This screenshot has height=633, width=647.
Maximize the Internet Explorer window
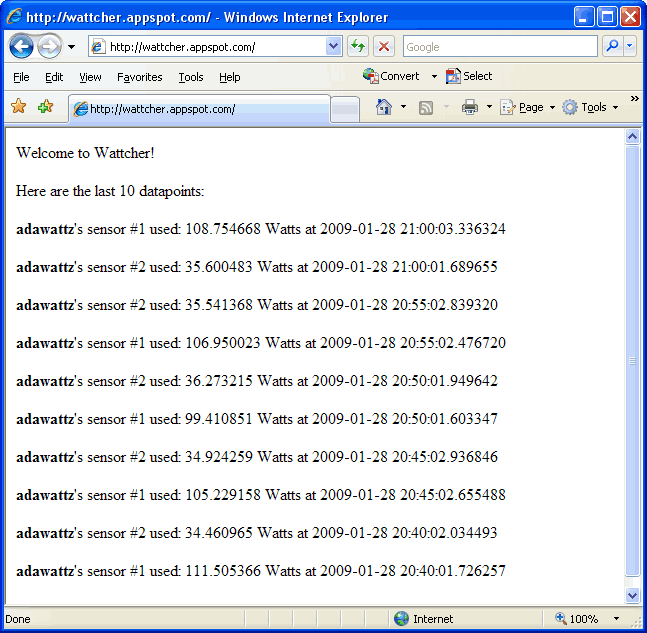[607, 17]
